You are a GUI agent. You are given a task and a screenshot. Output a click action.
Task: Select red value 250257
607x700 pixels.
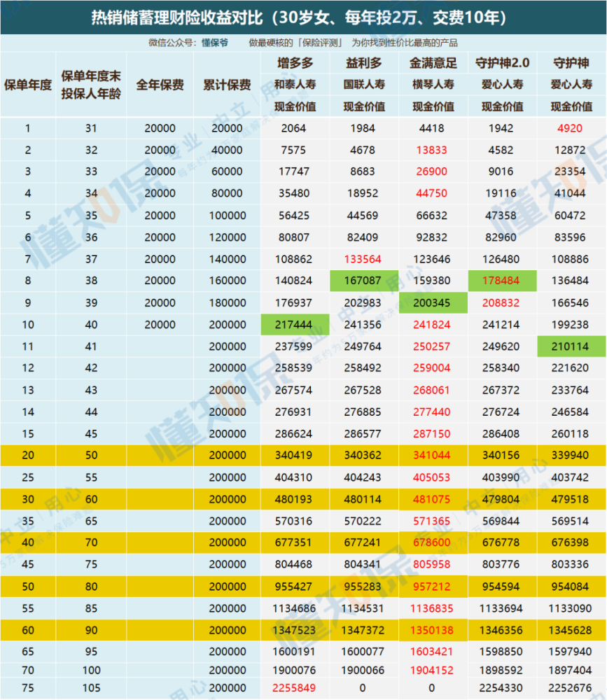click(431, 346)
